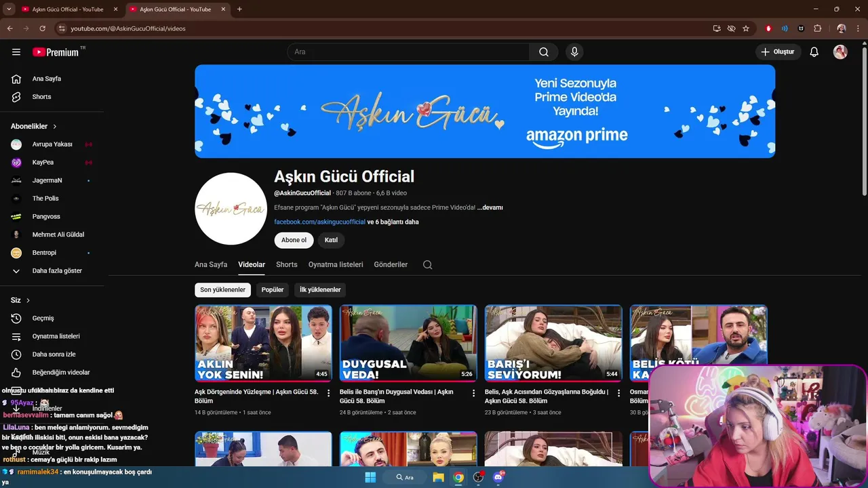Viewport: 868px width, 488px height.
Task: Click the Amazon Prime channel banner
Action: pyautogui.click(x=485, y=111)
